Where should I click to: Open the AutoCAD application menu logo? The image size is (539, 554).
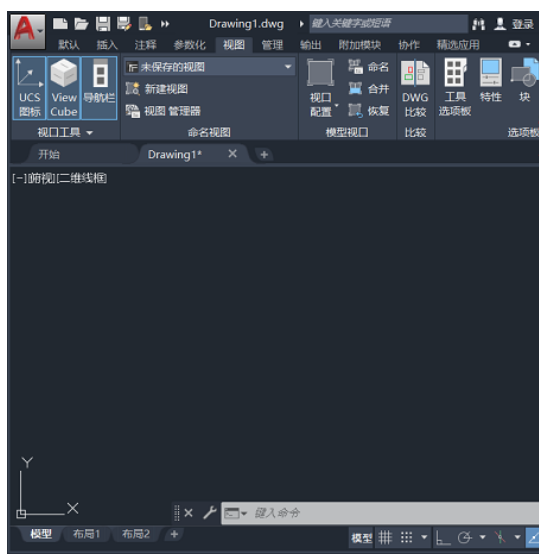click(x=28, y=31)
